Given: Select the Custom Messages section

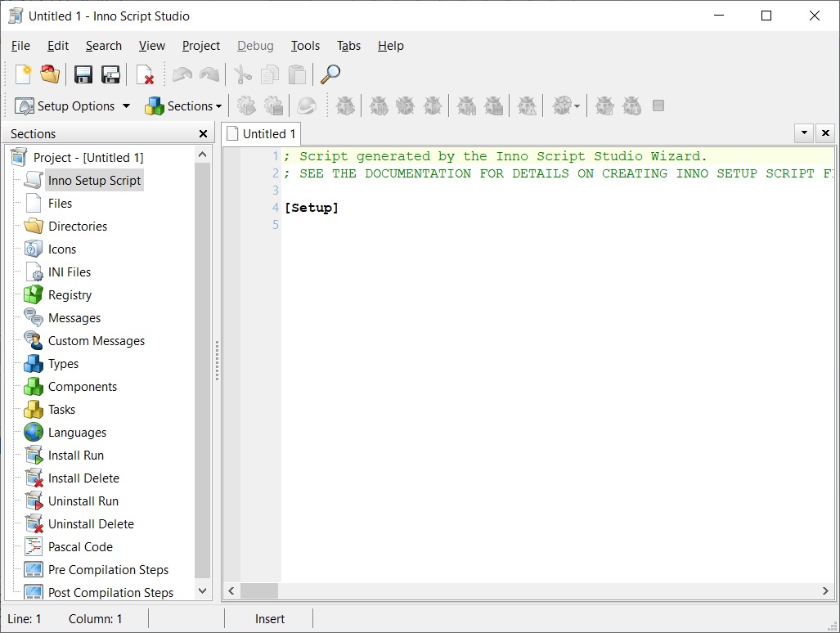Looking at the screenshot, I should (x=97, y=340).
